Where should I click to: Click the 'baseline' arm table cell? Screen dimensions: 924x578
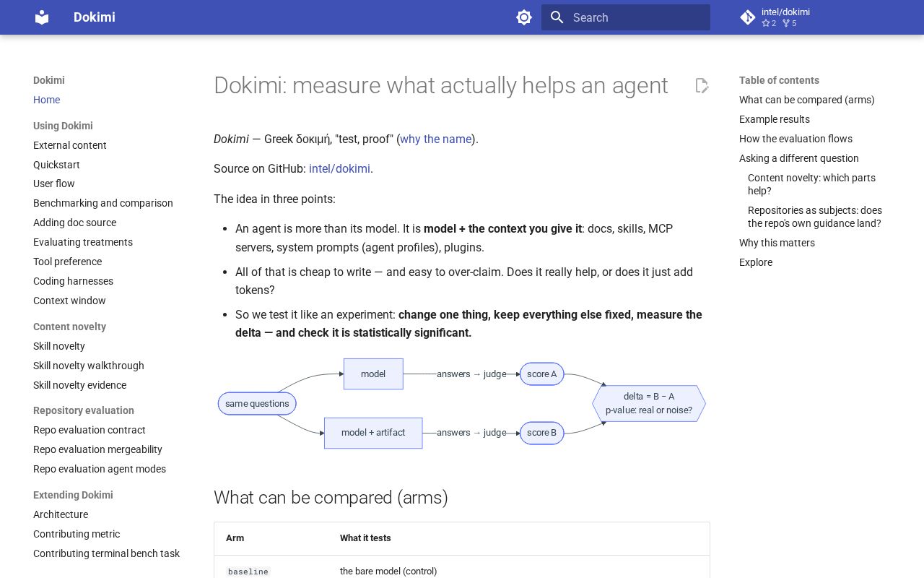[x=248, y=571]
